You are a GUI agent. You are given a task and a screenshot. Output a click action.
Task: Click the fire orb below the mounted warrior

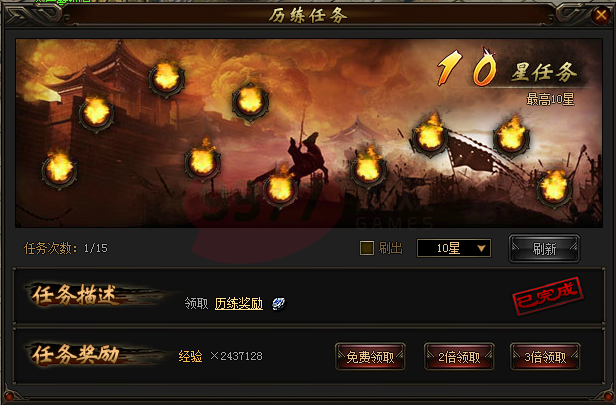point(280,189)
